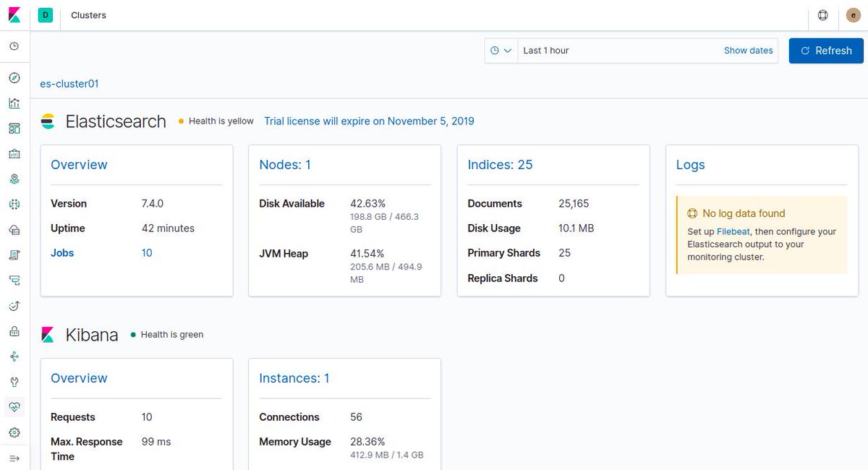Open the Infrastructure icon in sidebar
Image resolution: width=868 pixels, height=470 pixels.
point(14,230)
